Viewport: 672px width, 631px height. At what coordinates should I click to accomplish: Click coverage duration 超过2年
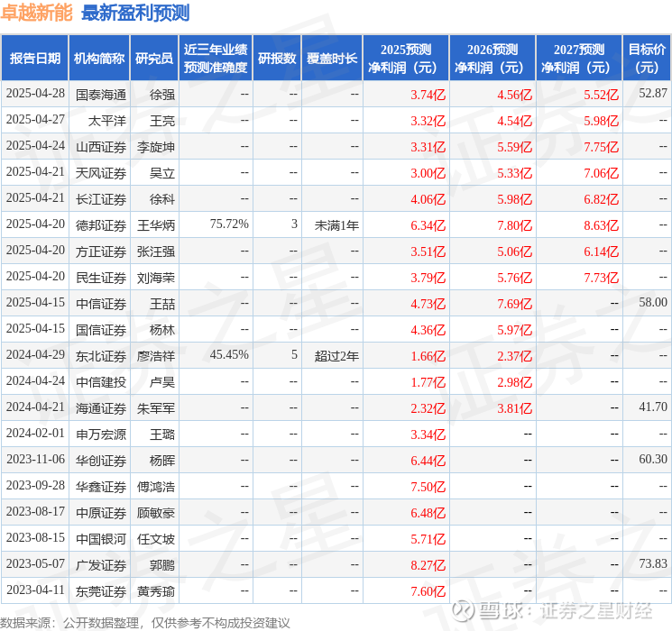coord(336,356)
